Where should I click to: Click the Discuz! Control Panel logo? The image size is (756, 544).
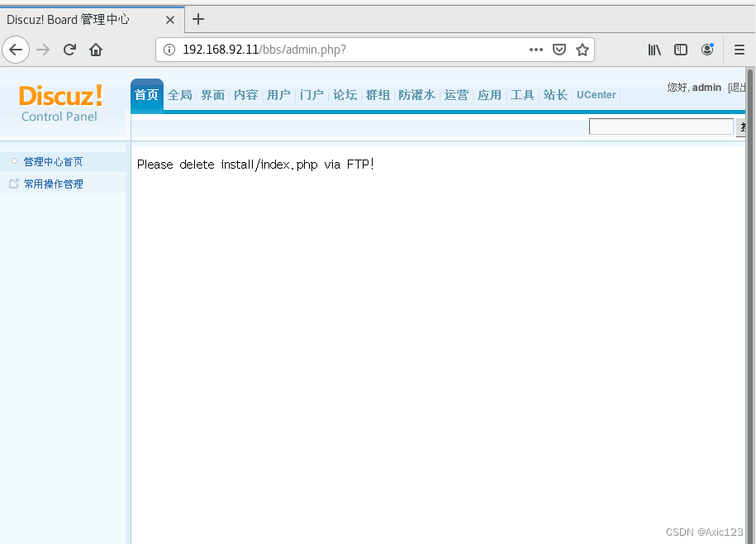[x=60, y=103]
